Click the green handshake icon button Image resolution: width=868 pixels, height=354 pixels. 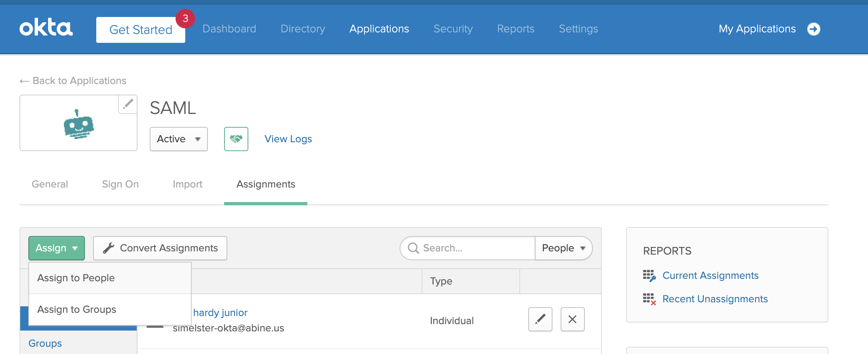(236, 139)
